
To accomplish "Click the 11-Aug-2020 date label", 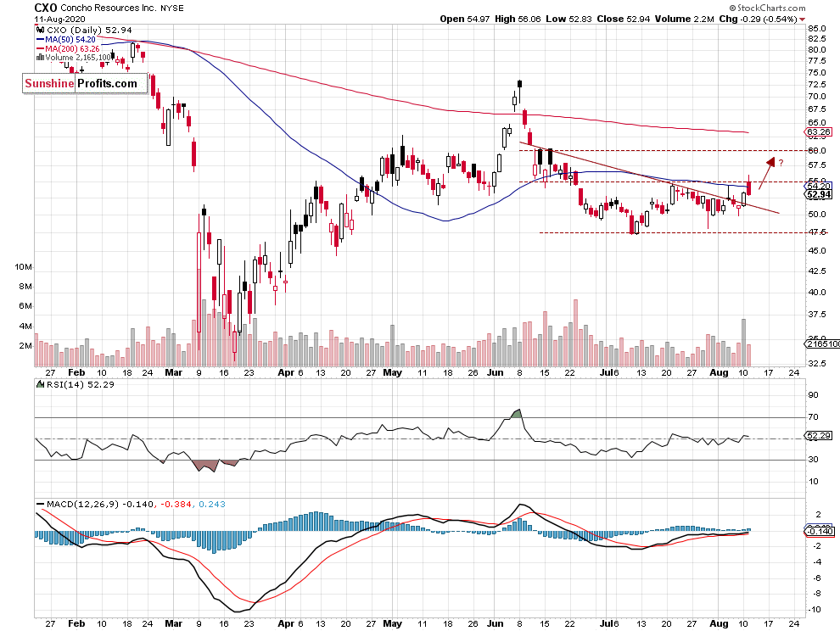I will click(x=59, y=20).
